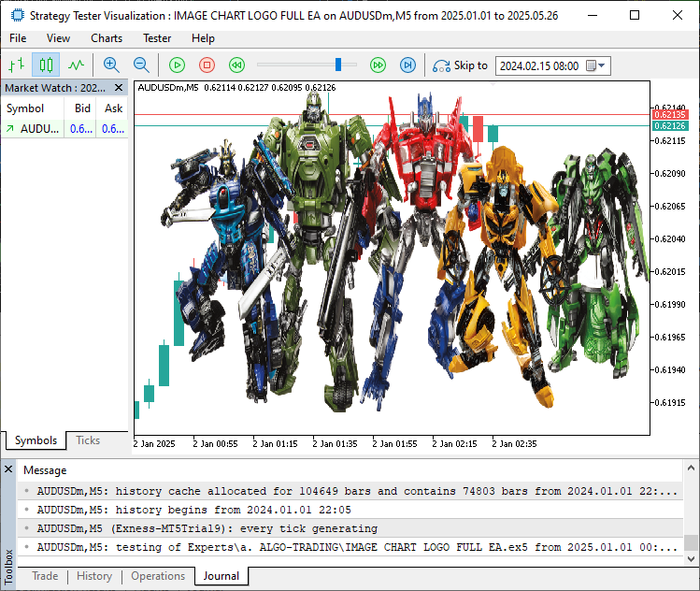Adjust the playback speed slider handle
700x591 pixels.
point(339,65)
